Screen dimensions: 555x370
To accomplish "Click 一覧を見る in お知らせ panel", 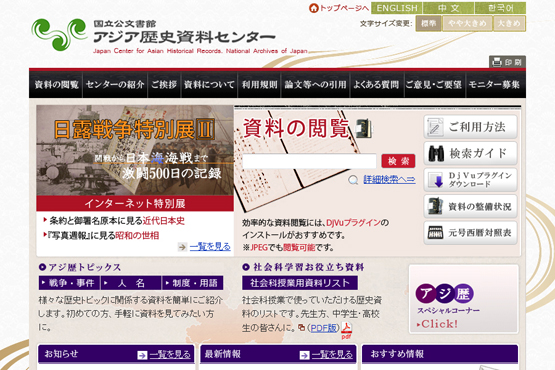I will point(170,354).
